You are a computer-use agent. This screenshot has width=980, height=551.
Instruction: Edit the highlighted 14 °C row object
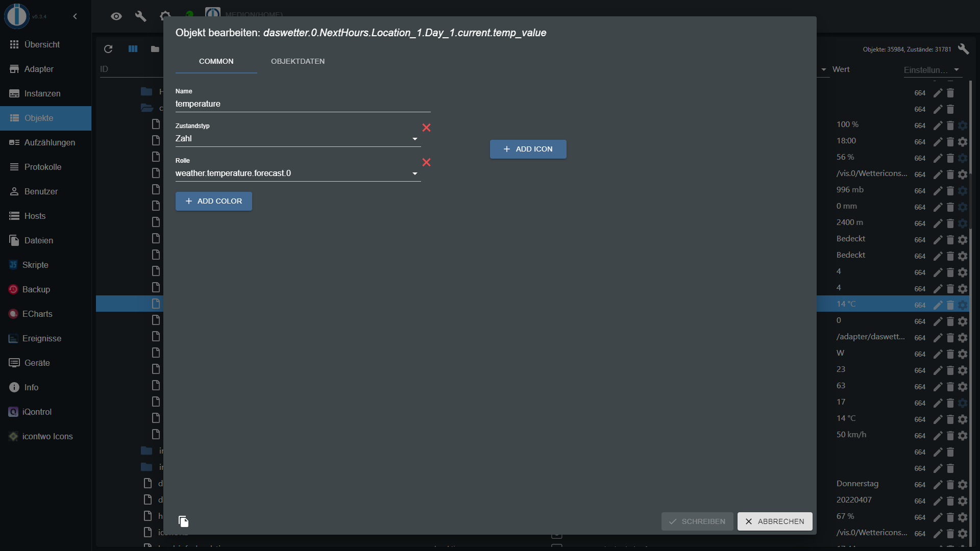tap(938, 305)
